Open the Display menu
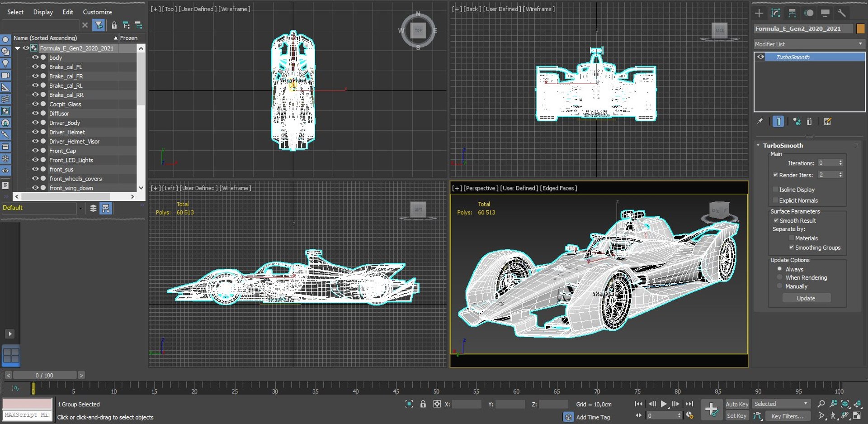This screenshot has height=424, width=868. [x=43, y=12]
